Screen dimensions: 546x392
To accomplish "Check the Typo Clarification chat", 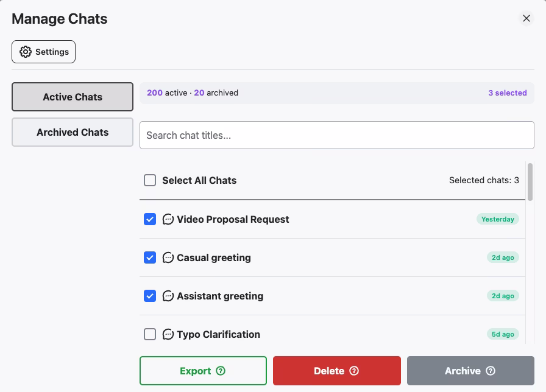I will click(x=150, y=334).
